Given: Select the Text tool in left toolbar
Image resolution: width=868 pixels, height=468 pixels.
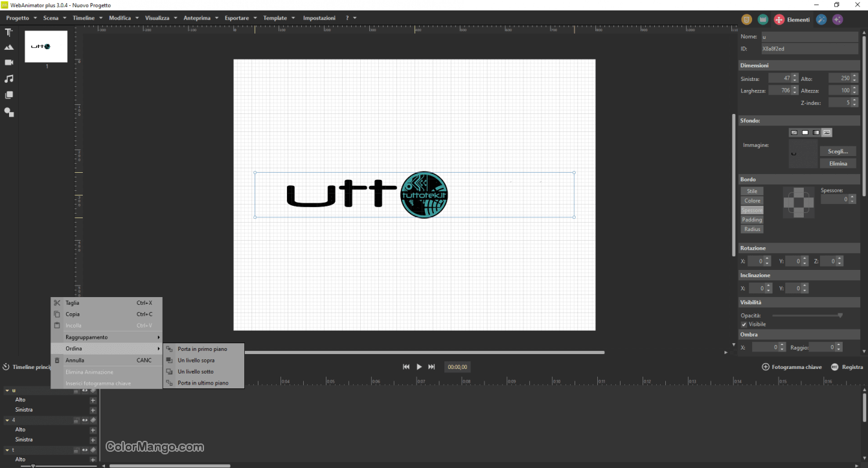Looking at the screenshot, I should [9, 32].
